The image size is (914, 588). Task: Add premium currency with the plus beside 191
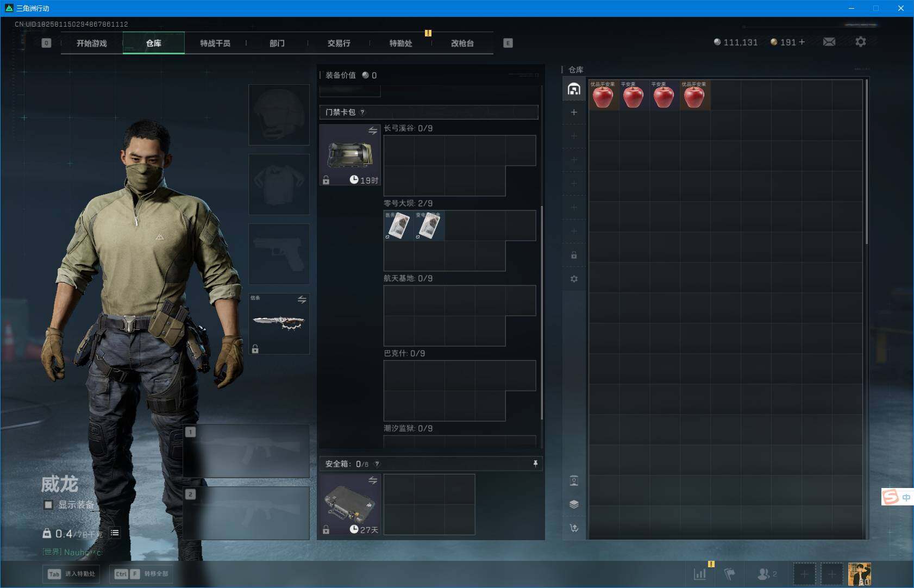click(x=802, y=42)
